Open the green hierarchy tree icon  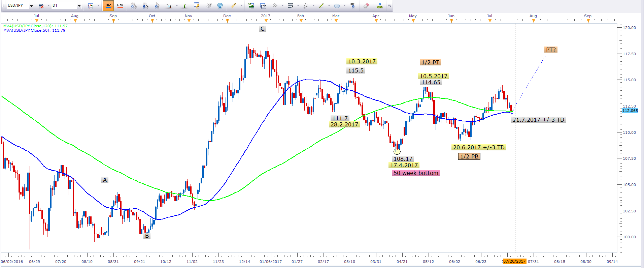[380, 5]
